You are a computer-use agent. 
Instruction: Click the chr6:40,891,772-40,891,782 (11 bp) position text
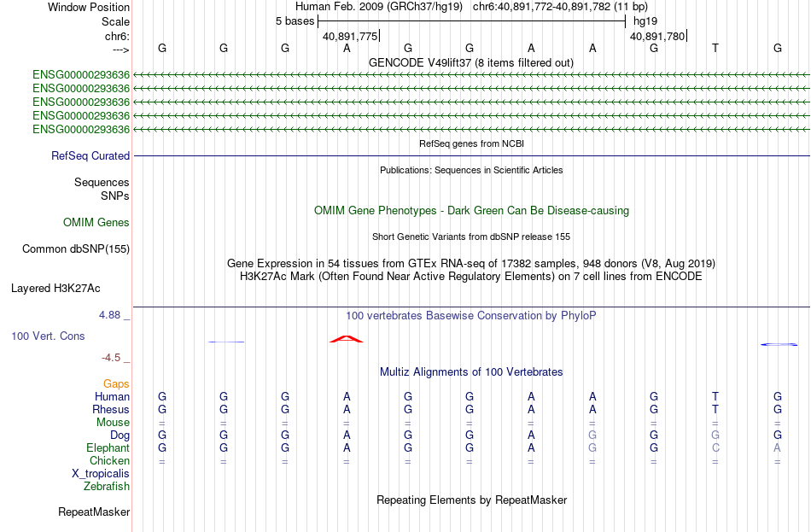point(560,7)
